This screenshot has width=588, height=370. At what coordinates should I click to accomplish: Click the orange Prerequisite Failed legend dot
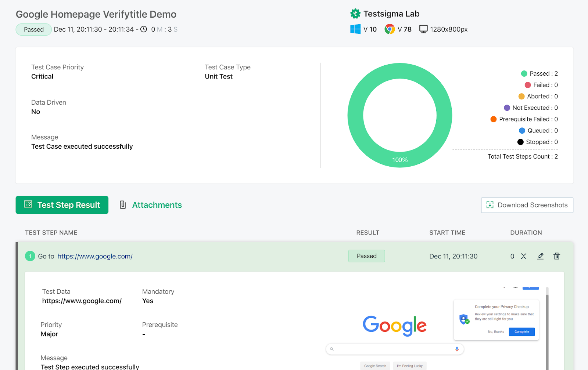tap(494, 119)
